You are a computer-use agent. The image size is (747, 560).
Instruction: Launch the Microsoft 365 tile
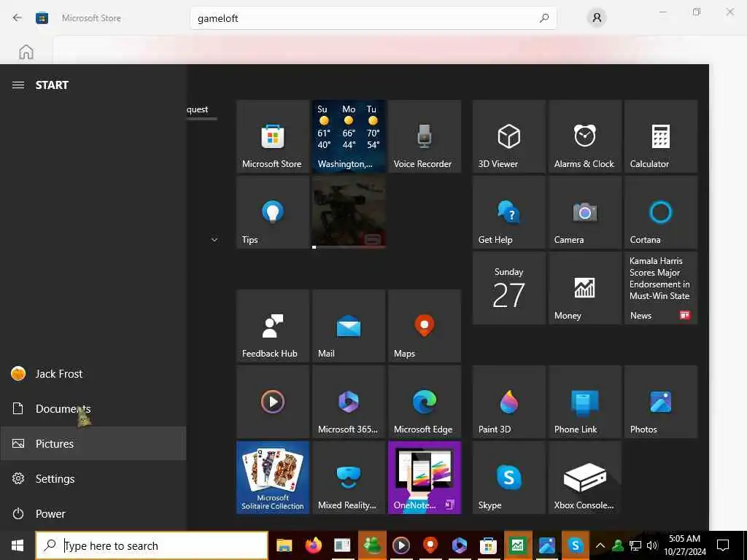click(349, 402)
